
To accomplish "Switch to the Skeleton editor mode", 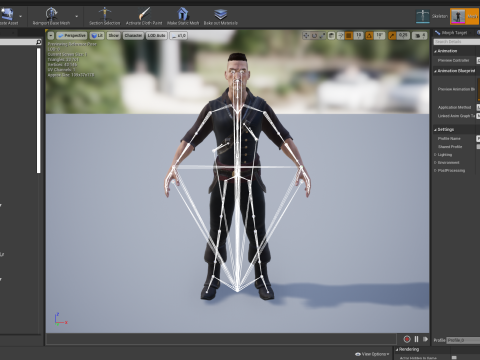I will point(432,16).
